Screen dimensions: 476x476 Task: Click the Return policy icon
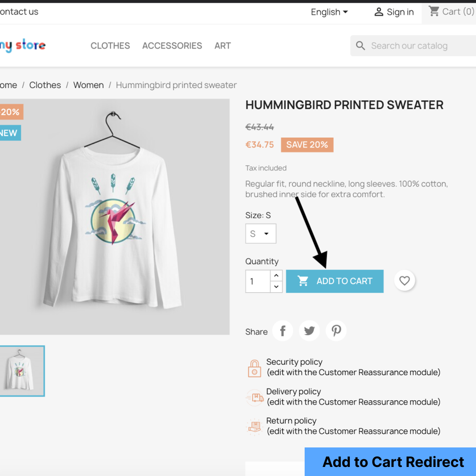pyautogui.click(x=254, y=426)
